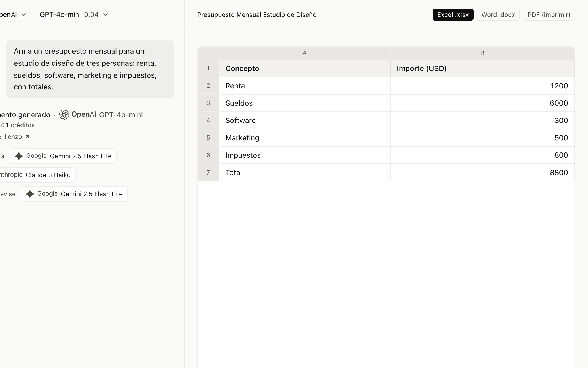Image resolution: width=588 pixels, height=368 pixels.
Task: Click the 1200 amount cell
Action: (482, 86)
